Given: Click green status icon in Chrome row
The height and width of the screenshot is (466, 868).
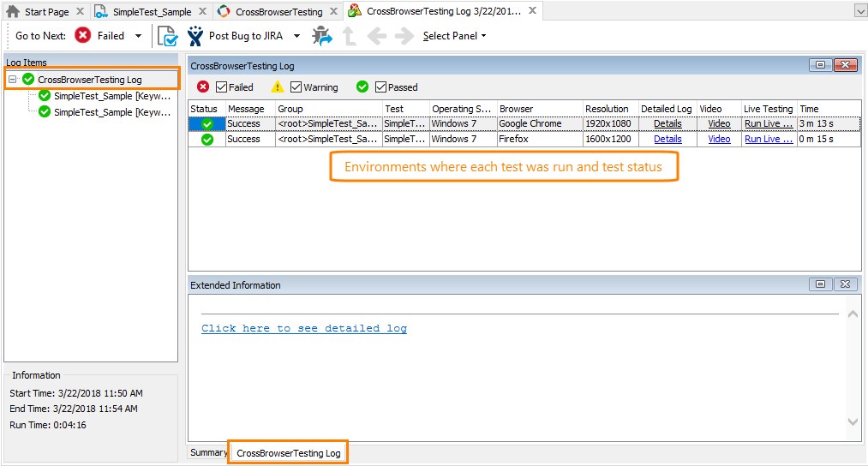Looking at the screenshot, I should tap(207, 124).
